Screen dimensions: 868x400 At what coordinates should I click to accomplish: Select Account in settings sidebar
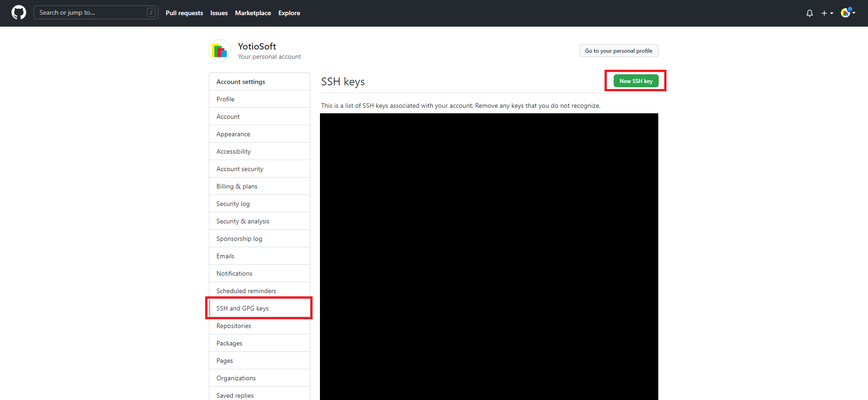[x=259, y=117]
